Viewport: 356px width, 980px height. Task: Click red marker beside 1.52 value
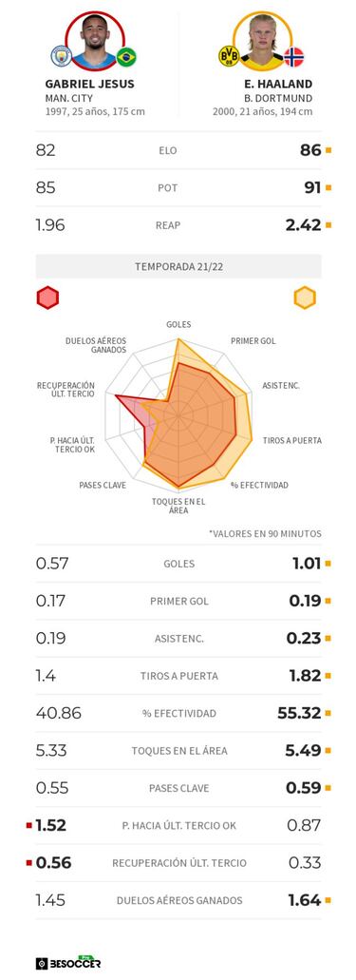pos(28,826)
